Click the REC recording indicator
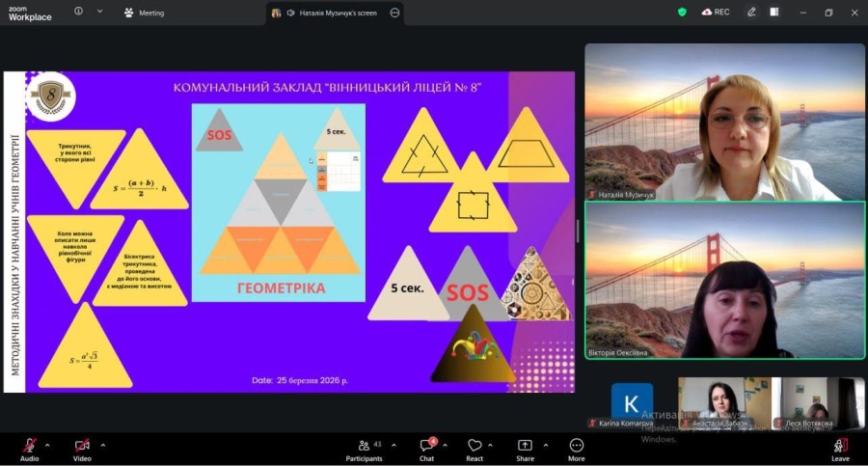 tap(716, 12)
